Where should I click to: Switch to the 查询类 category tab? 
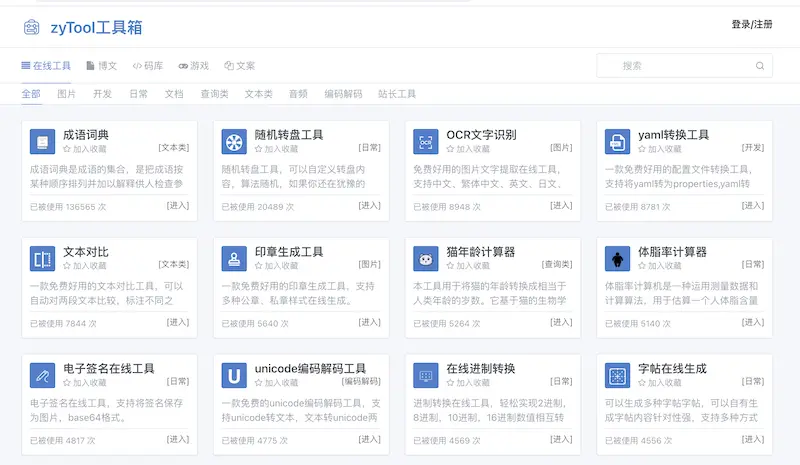[x=214, y=94]
